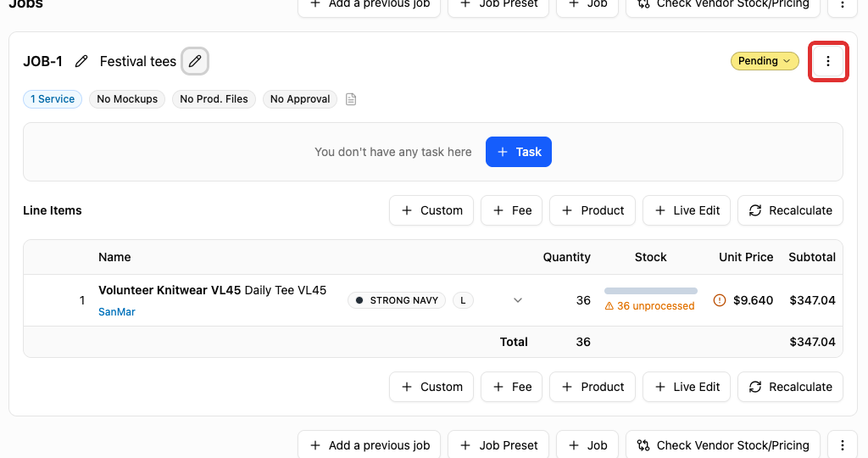The width and height of the screenshot is (868, 458).
Task: Open the JOB-1 three-dot options menu
Action: [828, 61]
